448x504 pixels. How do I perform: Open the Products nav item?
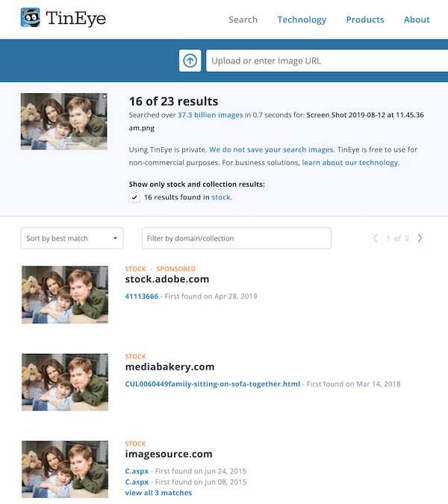(x=365, y=19)
